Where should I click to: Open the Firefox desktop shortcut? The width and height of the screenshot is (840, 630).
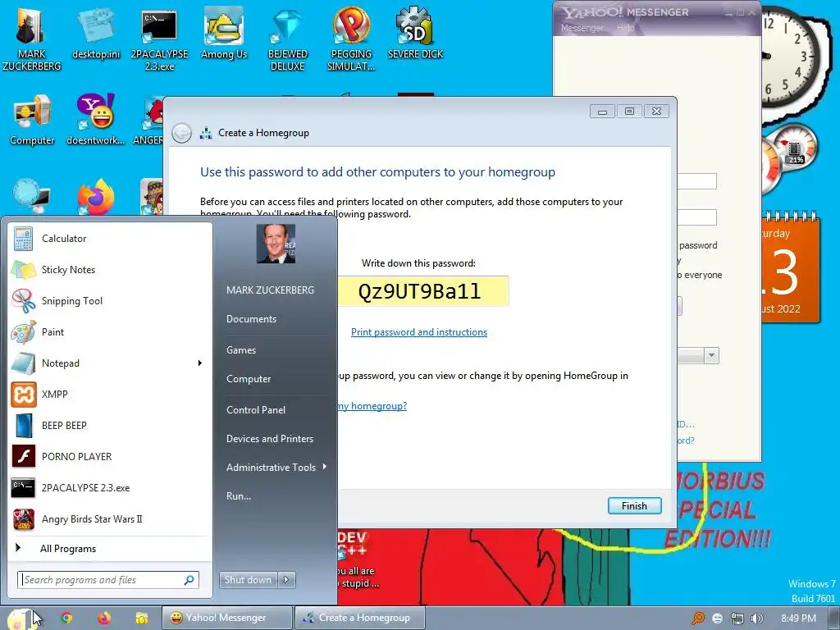(96, 197)
